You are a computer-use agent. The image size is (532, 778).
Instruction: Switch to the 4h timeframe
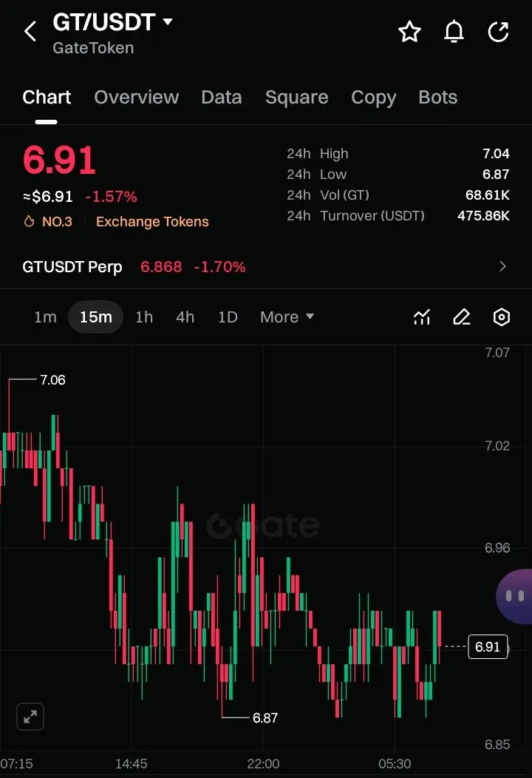tap(185, 317)
